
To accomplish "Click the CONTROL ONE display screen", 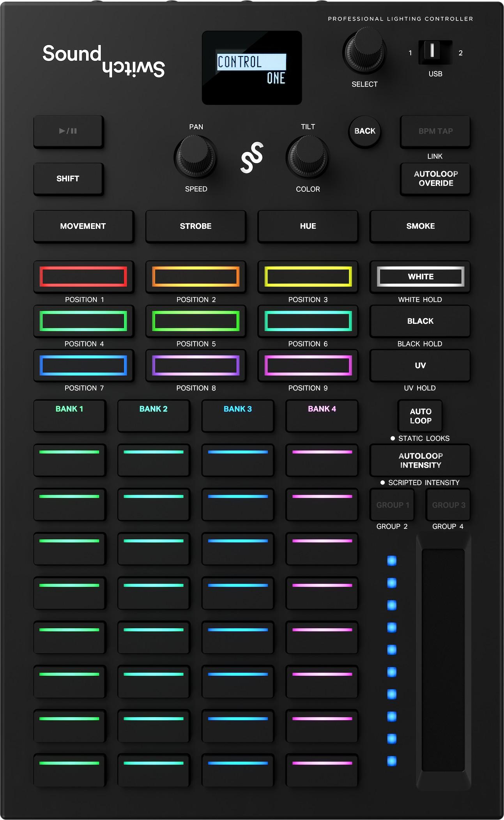I will coord(252,68).
